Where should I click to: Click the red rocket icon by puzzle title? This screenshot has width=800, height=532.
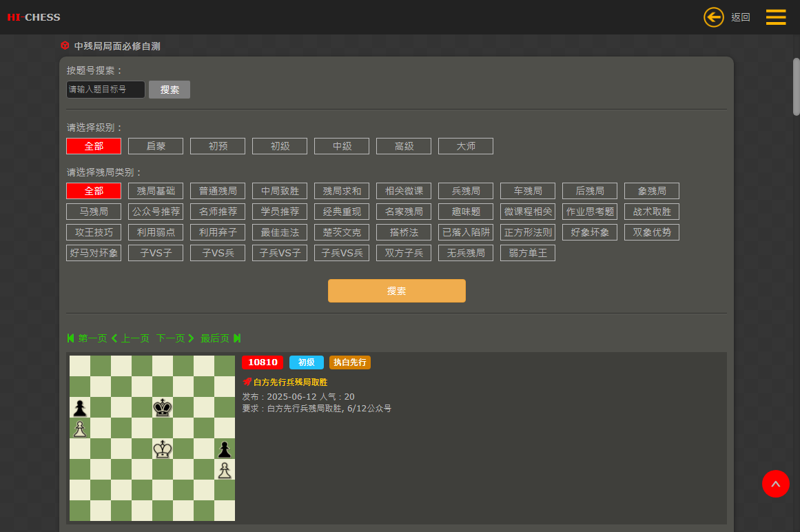[247, 382]
